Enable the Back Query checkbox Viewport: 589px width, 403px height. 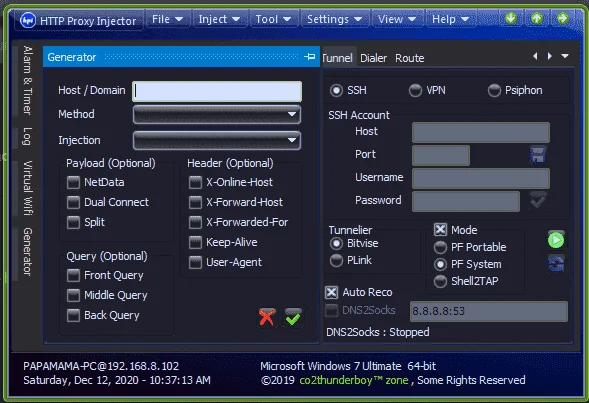73,315
